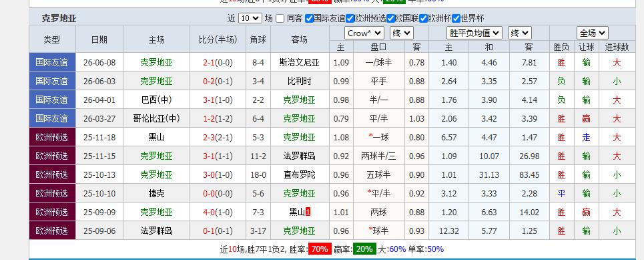Click the 3-17 corner count
This screenshot has width=644, height=260.
(x=258, y=231)
